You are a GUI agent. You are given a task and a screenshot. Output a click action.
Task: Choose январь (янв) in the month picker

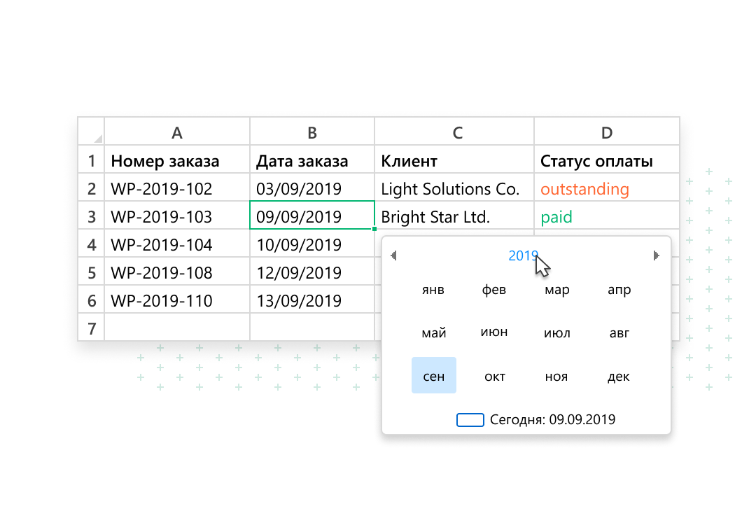[x=433, y=290]
